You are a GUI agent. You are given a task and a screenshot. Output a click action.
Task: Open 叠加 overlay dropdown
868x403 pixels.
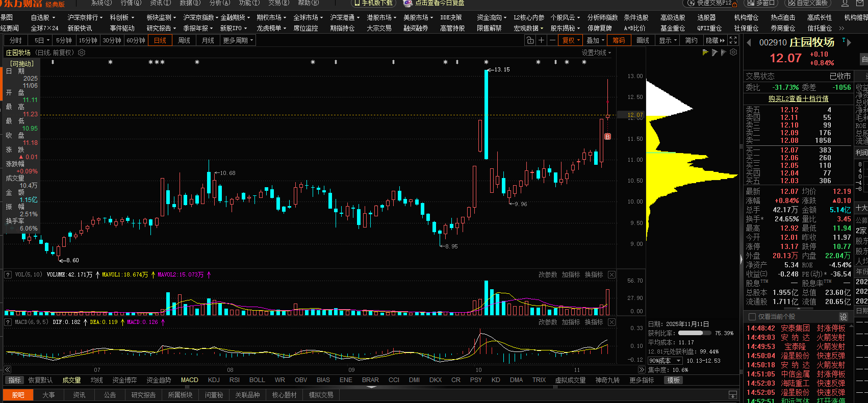tap(595, 40)
